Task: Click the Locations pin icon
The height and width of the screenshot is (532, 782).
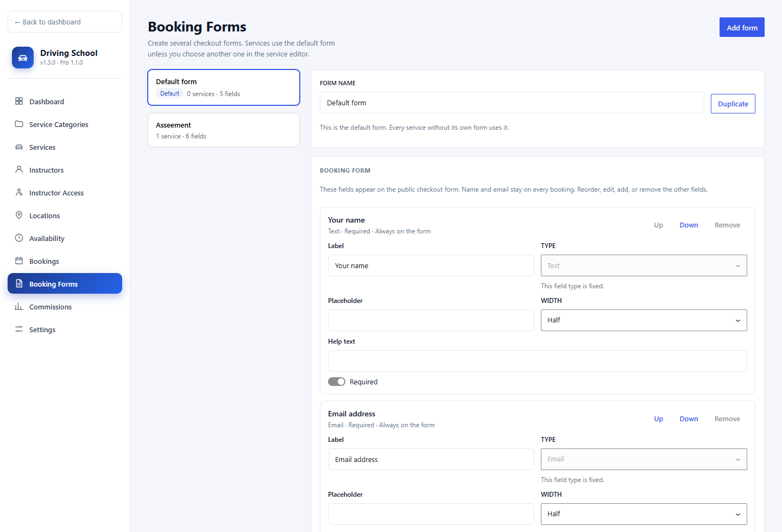Action: coord(19,216)
